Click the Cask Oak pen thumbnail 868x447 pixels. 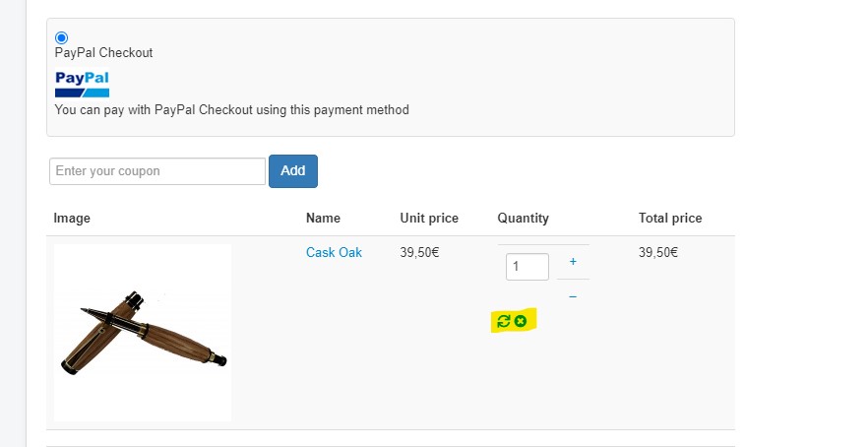(142, 333)
